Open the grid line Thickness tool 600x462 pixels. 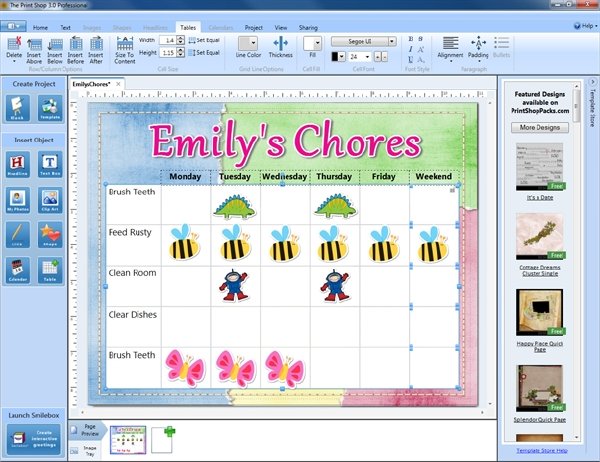[x=280, y=47]
